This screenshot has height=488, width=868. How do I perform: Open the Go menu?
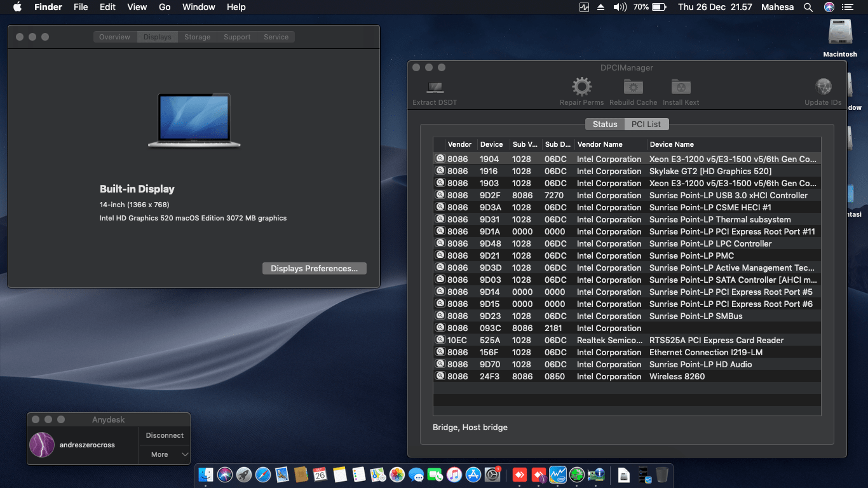click(x=165, y=7)
